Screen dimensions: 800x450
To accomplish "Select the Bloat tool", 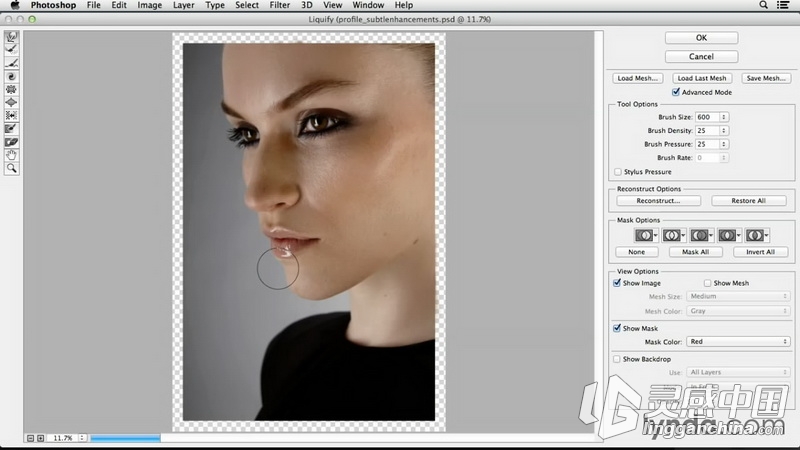I will (11, 103).
